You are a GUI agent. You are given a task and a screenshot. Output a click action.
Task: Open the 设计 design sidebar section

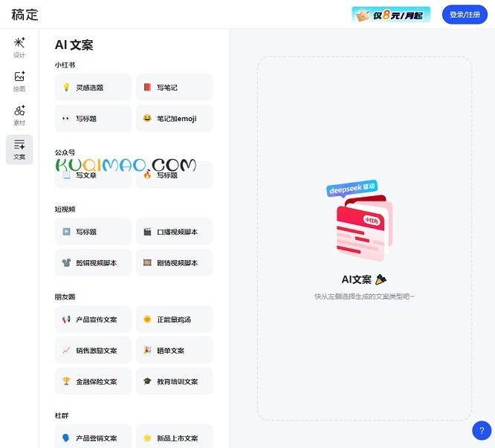pos(19,48)
